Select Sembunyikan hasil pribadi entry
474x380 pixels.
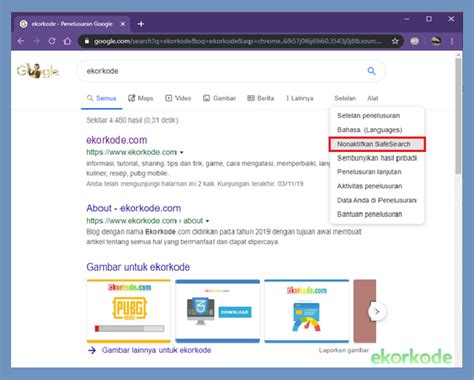coord(377,158)
